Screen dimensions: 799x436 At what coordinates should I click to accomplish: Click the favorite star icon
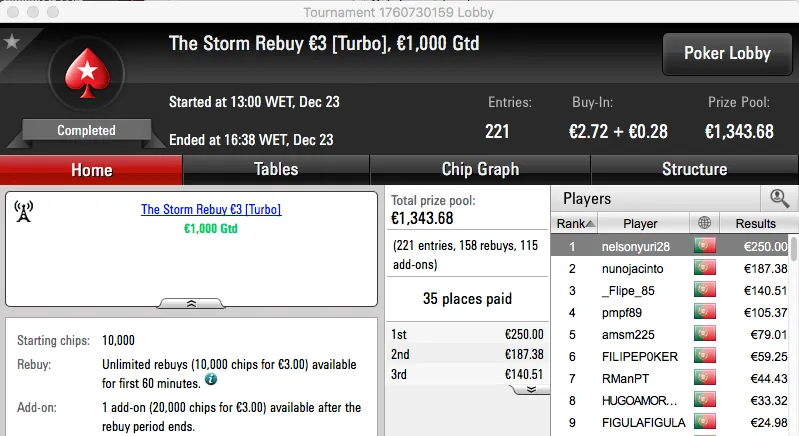12,42
